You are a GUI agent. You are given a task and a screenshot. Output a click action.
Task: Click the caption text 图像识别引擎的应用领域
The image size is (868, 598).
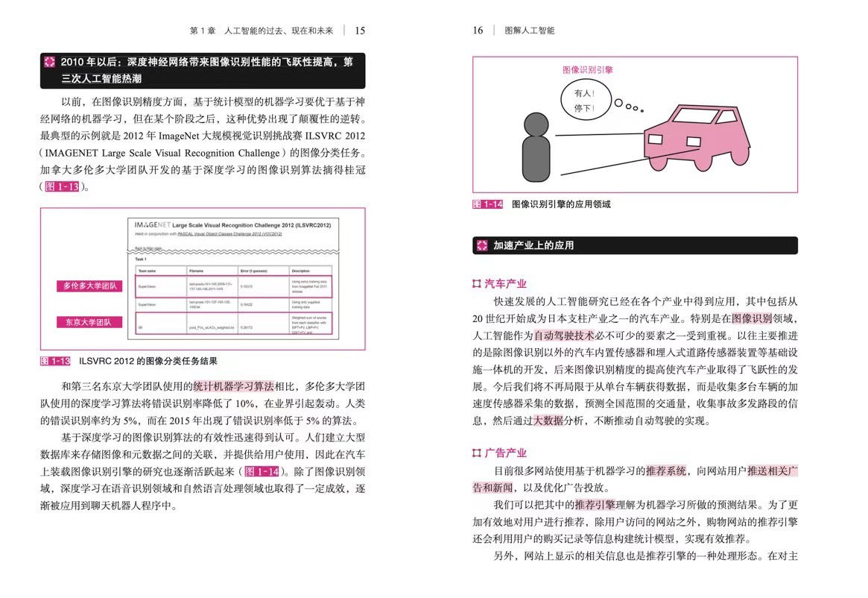tap(561, 204)
